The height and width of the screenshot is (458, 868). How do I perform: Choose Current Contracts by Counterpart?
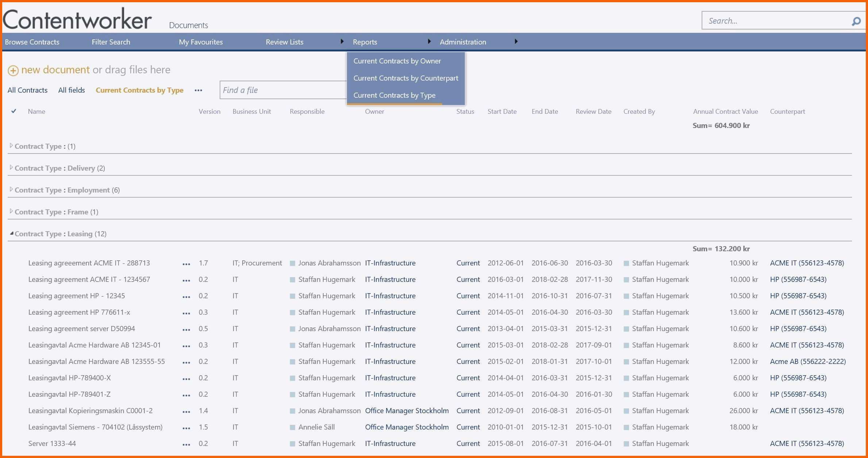click(405, 78)
